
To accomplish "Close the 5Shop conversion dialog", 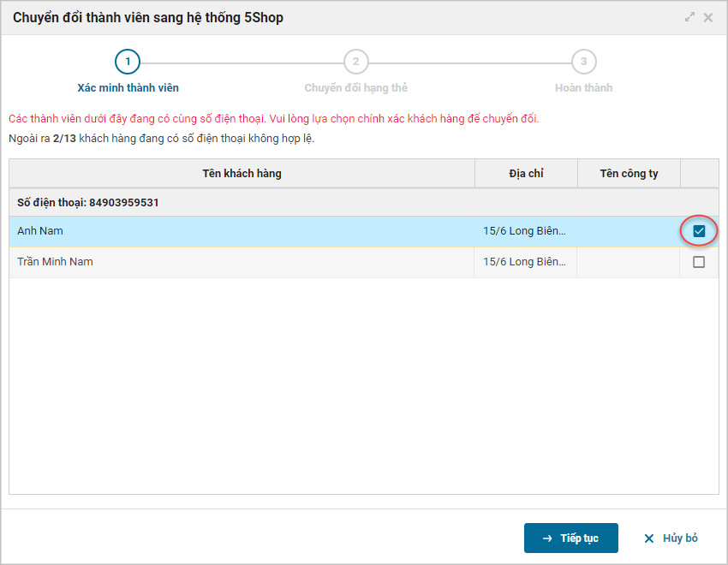I will tap(708, 17).
